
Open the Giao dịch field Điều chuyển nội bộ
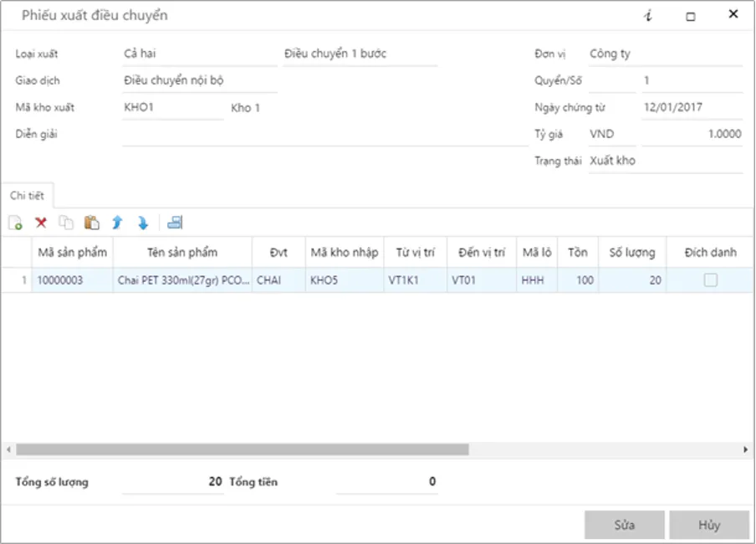click(199, 81)
